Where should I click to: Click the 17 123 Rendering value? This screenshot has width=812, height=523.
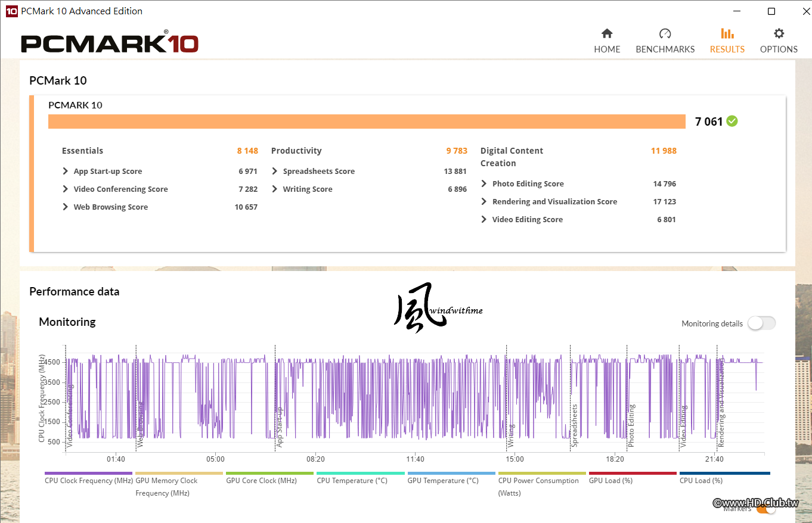coord(665,201)
